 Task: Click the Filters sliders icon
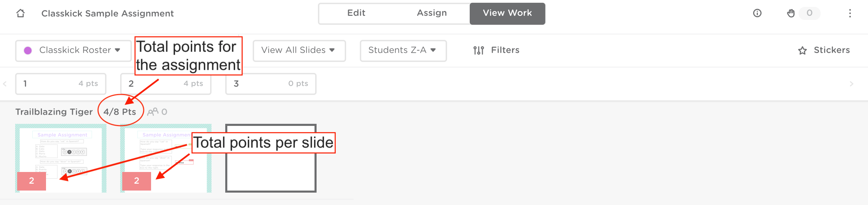coord(479,51)
